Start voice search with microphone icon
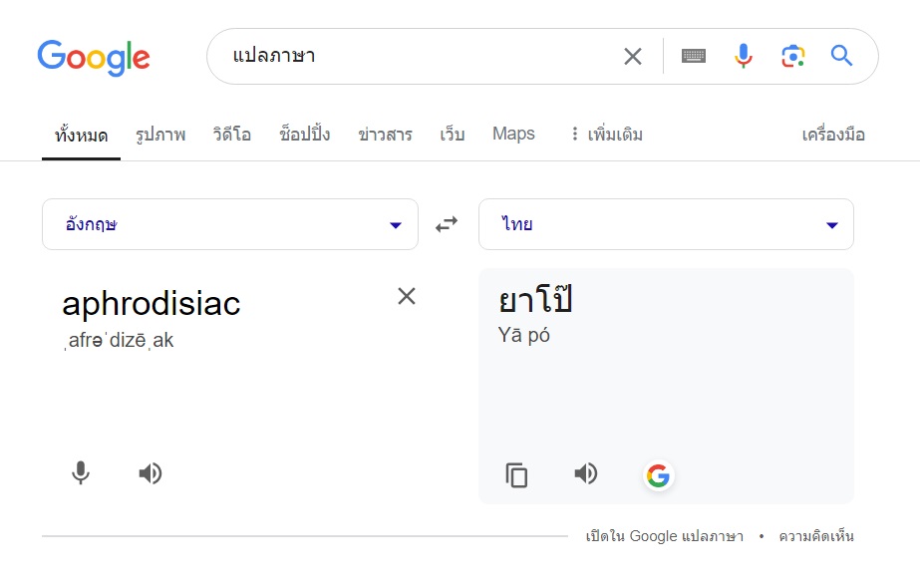Image resolution: width=920 pixels, height=588 pixels. (744, 56)
